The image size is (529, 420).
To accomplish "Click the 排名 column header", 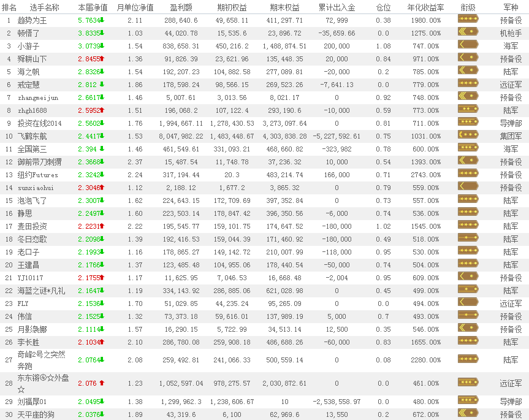I will click(x=9, y=7).
